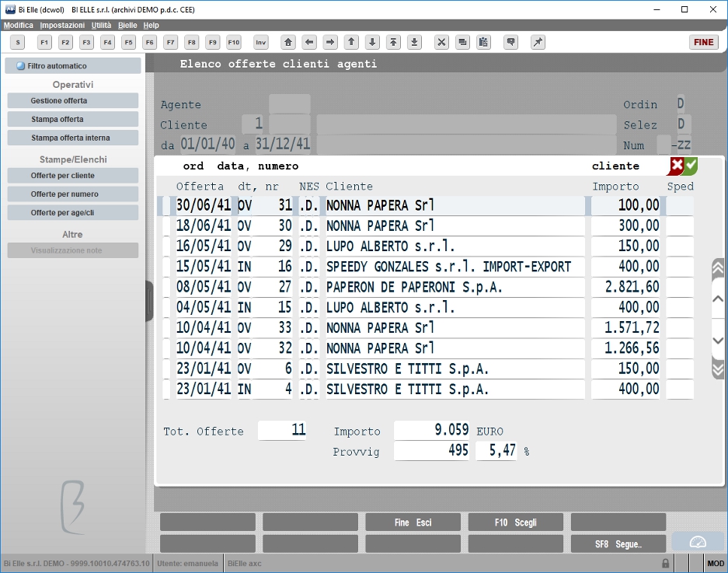
Task: Click the F1 toolbar key
Action: click(x=44, y=42)
